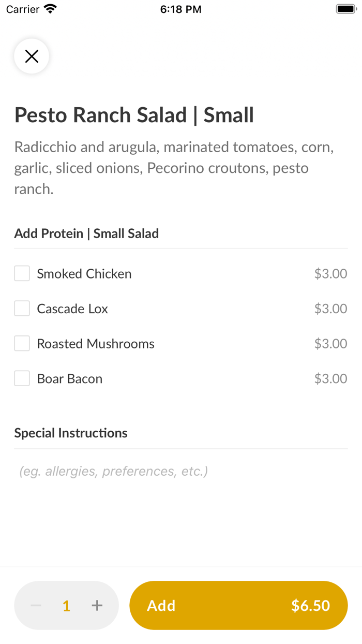Tap the $6.50 price on Add button
The image size is (362, 644).
310,605
